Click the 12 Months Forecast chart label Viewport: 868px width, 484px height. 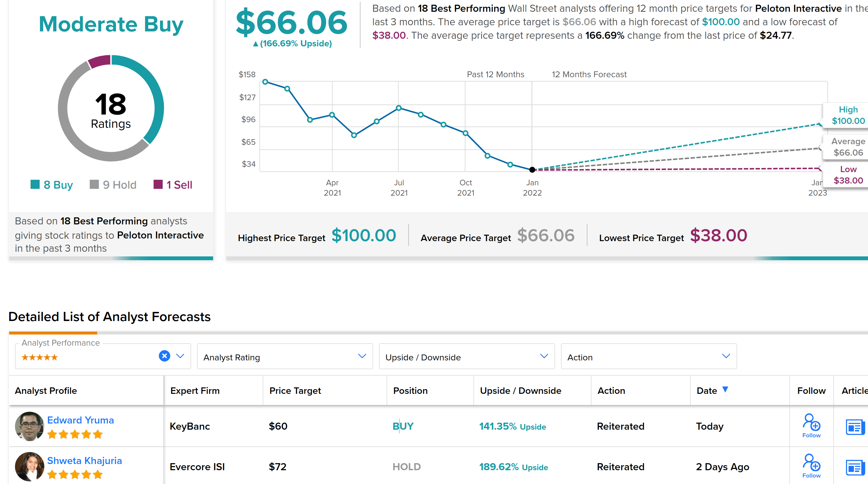[589, 74]
